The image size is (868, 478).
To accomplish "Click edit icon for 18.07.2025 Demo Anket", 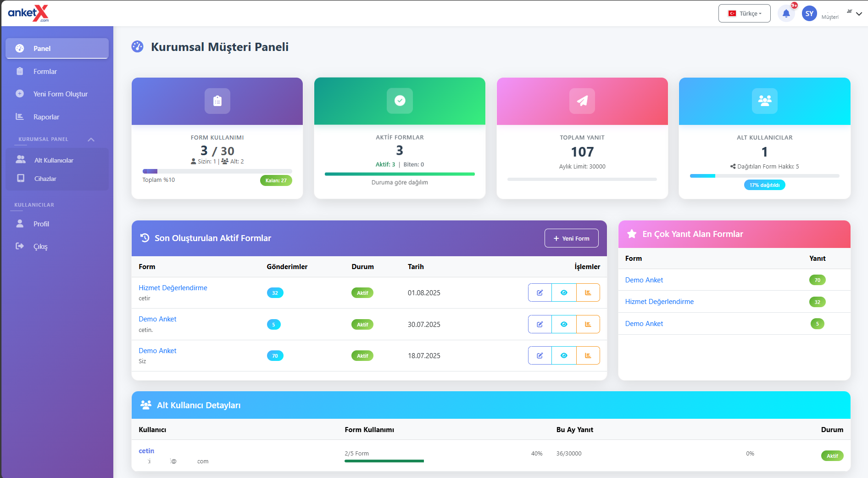I will [540, 356].
